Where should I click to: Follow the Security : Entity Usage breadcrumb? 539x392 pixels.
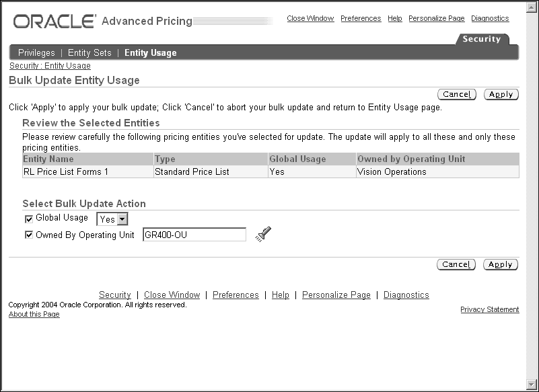tap(50, 66)
